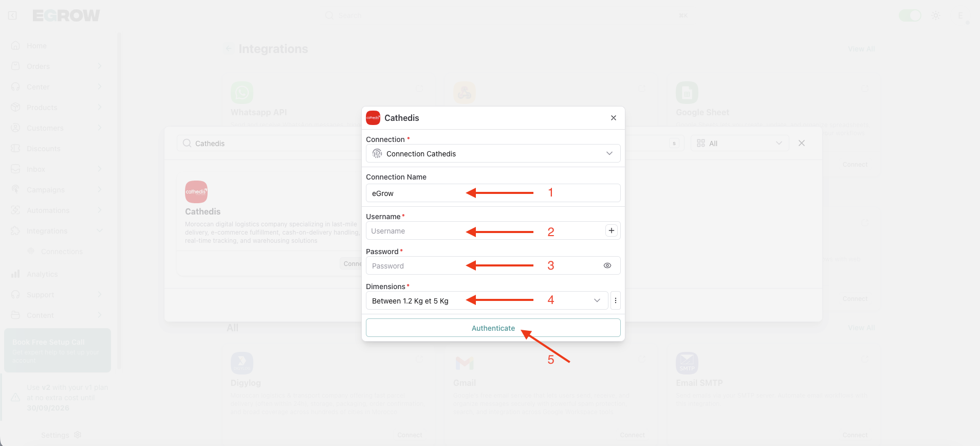This screenshot has height=446, width=980.
Task: Open the three-dot menu beside Dimensions
Action: tap(616, 300)
